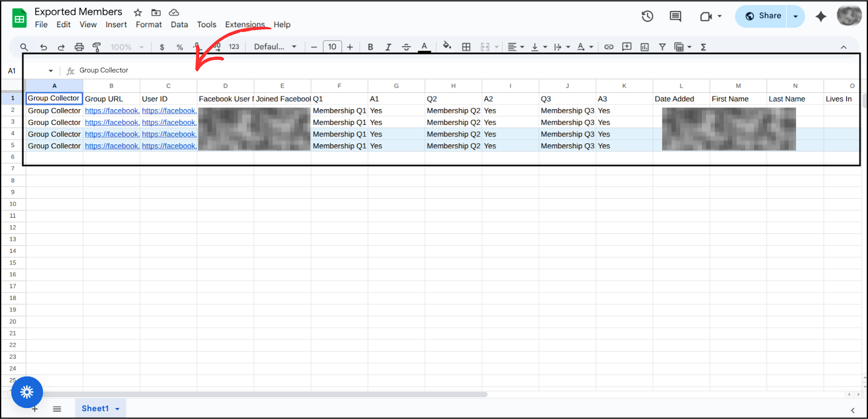Move document to a folder
This screenshot has width=868, height=419.
click(156, 12)
